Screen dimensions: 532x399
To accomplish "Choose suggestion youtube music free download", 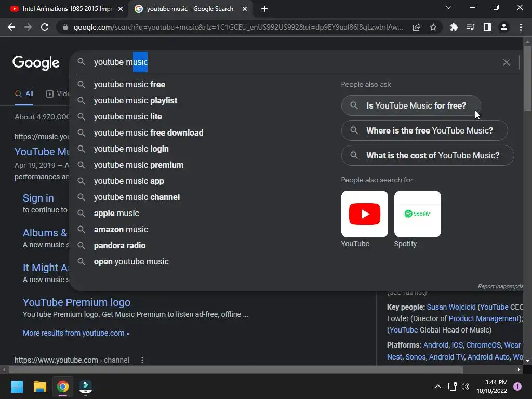I will [148, 133].
